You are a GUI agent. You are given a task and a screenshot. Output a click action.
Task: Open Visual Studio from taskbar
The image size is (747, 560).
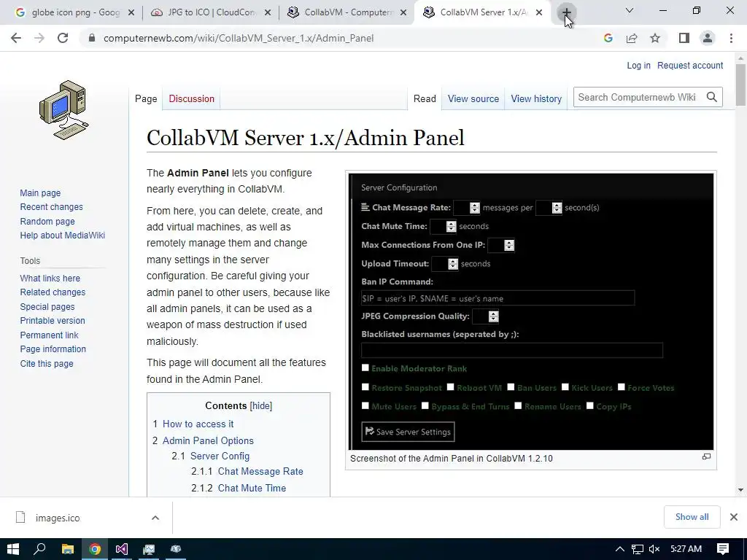click(122, 549)
